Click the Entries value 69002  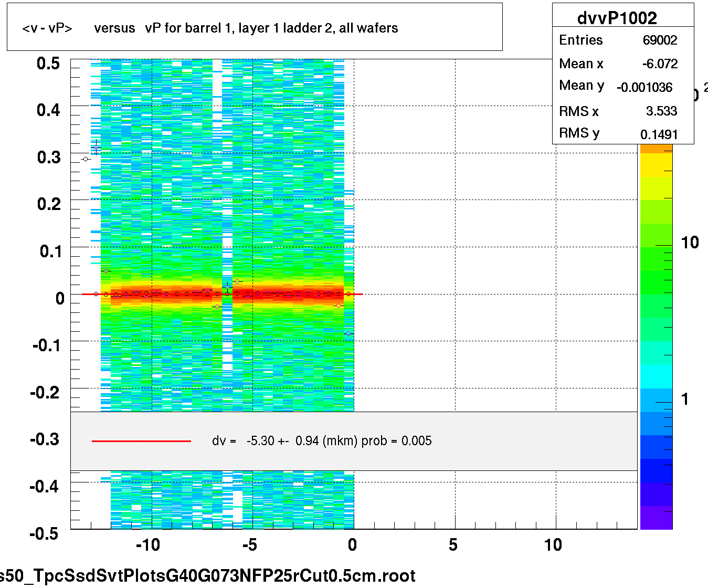660,40
